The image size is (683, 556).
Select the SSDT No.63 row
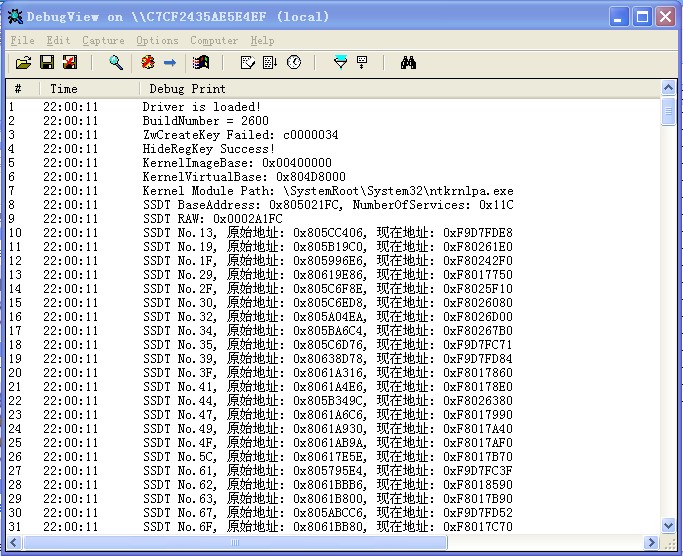[333, 498]
